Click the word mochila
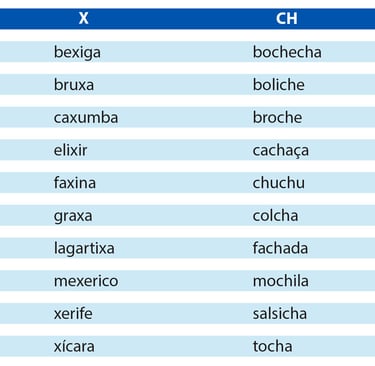This screenshot has width=375, height=366. [281, 281]
